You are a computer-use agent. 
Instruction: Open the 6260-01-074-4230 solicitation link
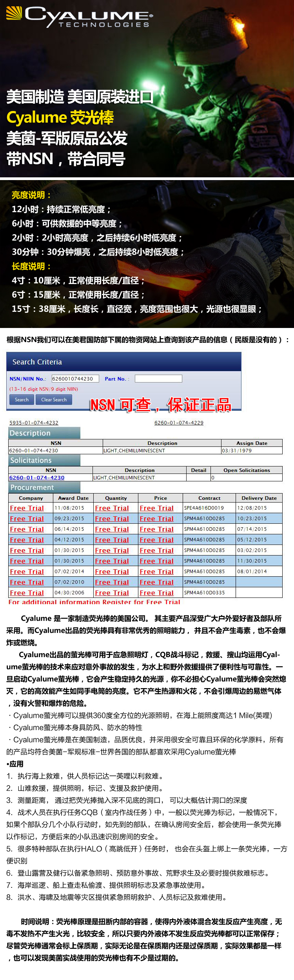pos(37,477)
